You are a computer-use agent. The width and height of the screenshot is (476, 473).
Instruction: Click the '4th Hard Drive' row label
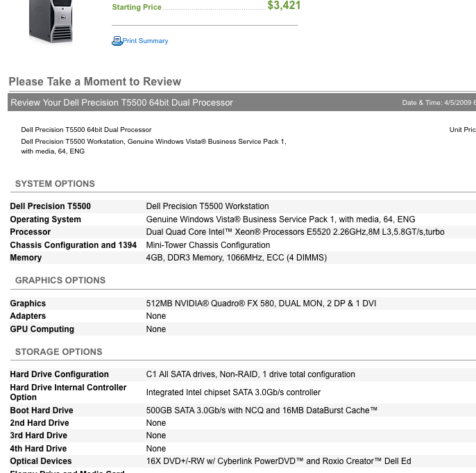[38, 449]
